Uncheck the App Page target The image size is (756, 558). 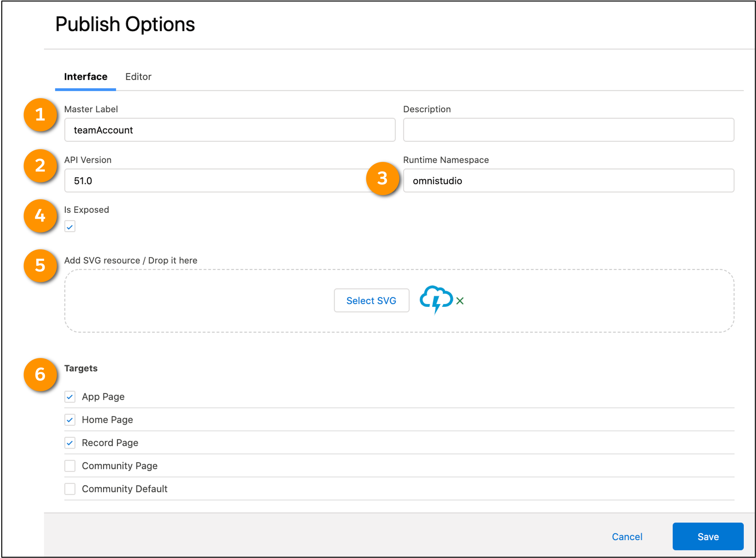click(x=70, y=397)
